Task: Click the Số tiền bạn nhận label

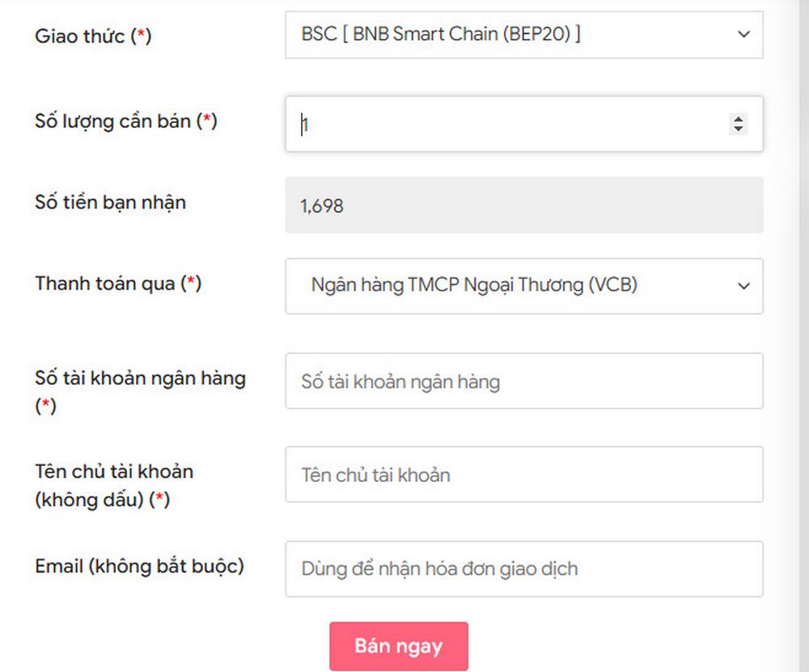Action: (110, 202)
